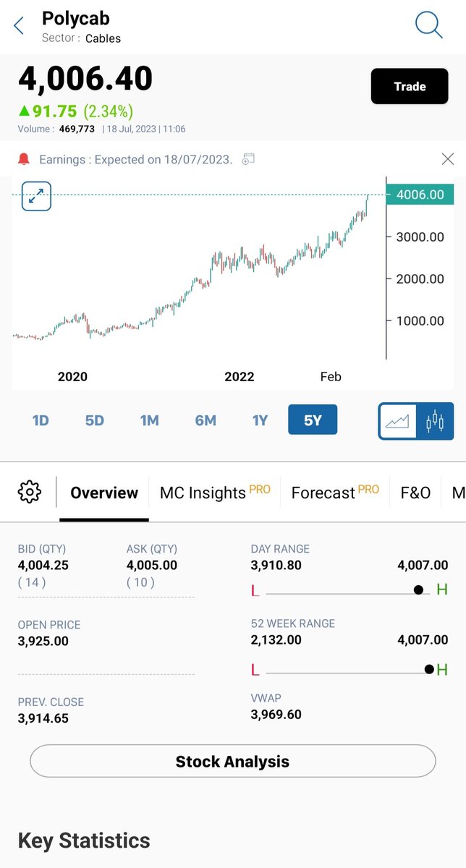The image size is (466, 868).
Task: Select the 1M time range
Action: point(150,420)
